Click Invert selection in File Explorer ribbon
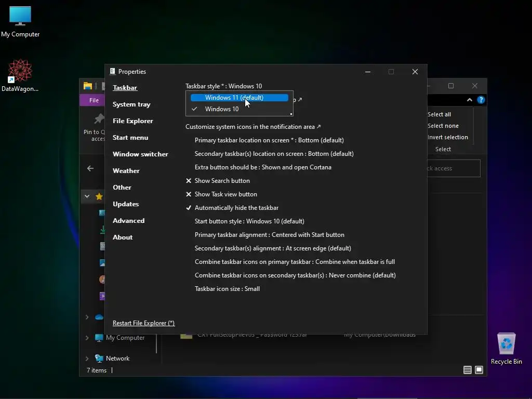The width and height of the screenshot is (532, 399). [x=447, y=137]
